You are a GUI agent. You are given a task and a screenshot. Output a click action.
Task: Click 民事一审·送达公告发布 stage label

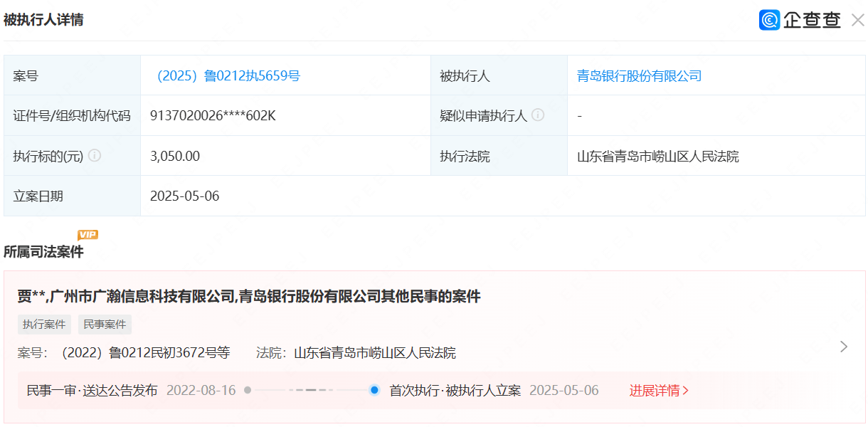[92, 390]
